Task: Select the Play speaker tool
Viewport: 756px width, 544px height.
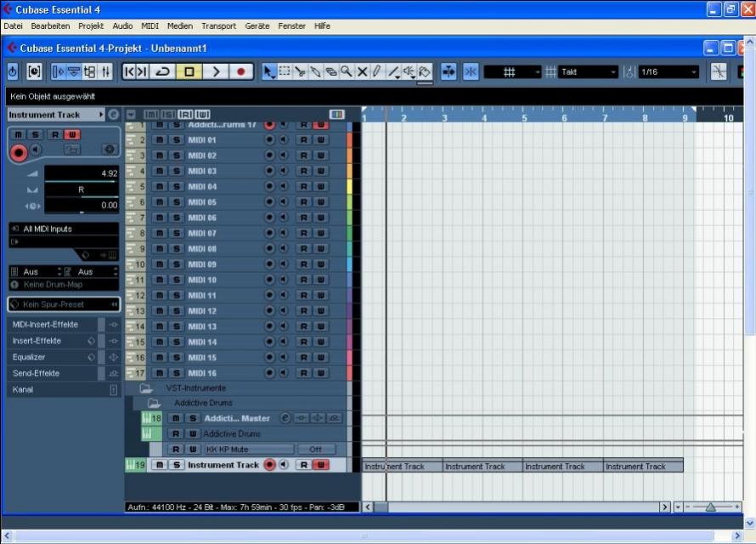Action: click(x=409, y=72)
